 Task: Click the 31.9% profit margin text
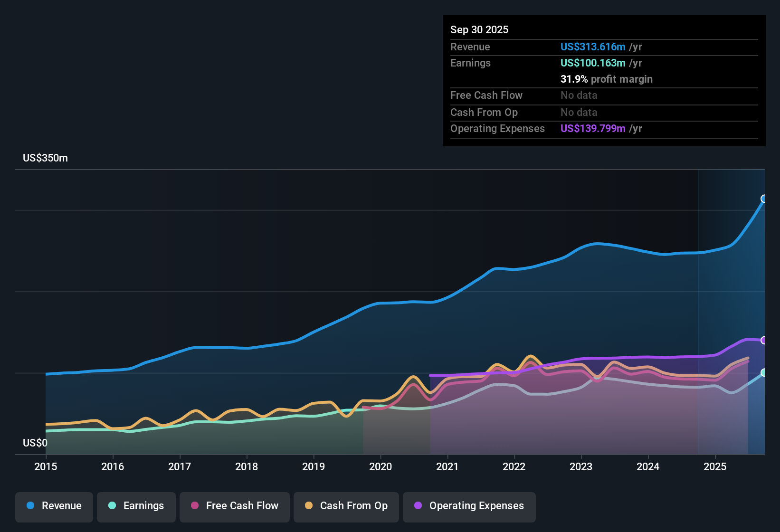607,79
